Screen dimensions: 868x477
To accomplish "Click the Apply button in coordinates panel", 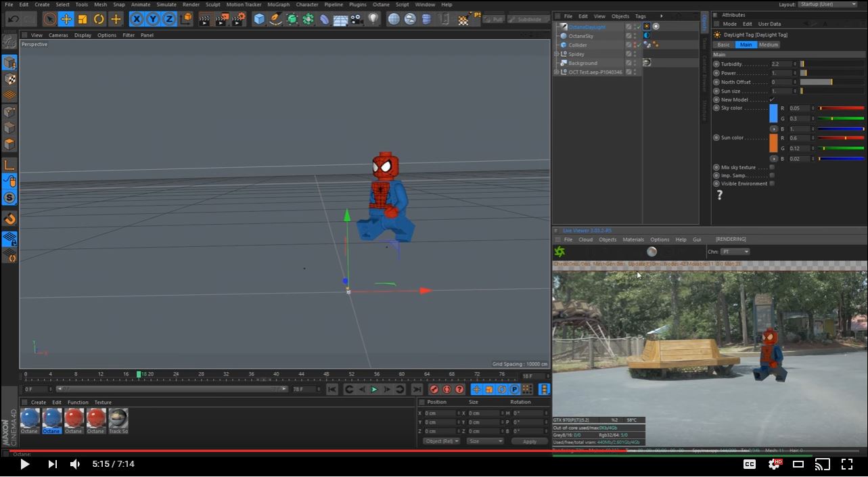I will coord(529,441).
